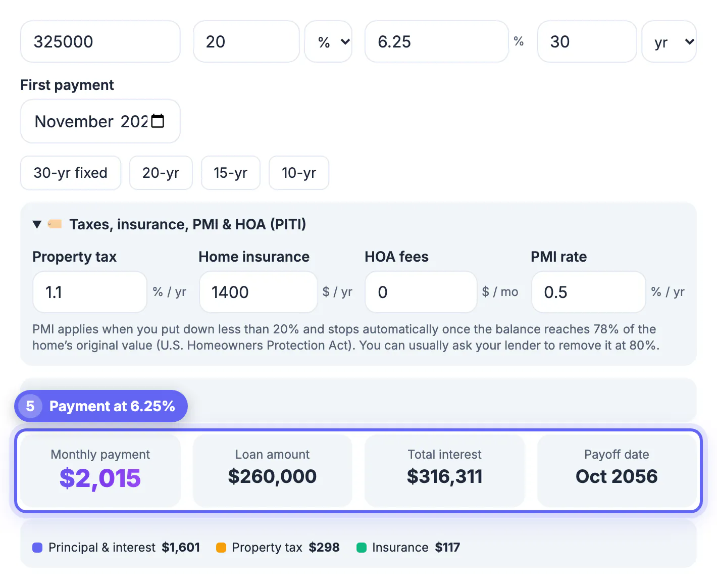Click the orange Property tax legend swatch
Viewport: 717px width, 588px height.
click(221, 548)
